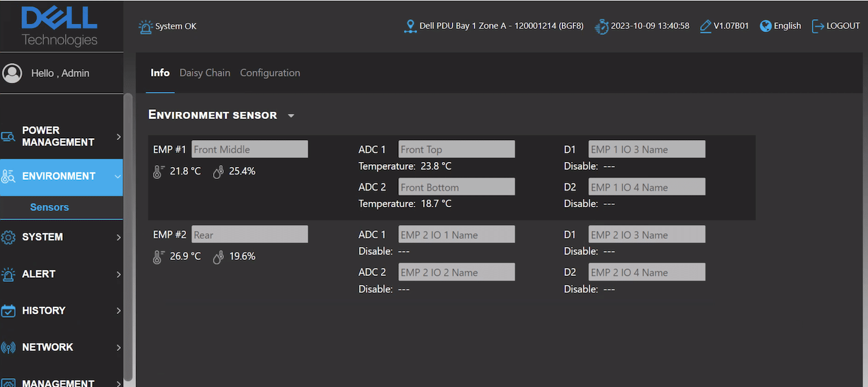This screenshot has width=868, height=387.
Task: Select the Environment menu item
Action: click(61, 176)
